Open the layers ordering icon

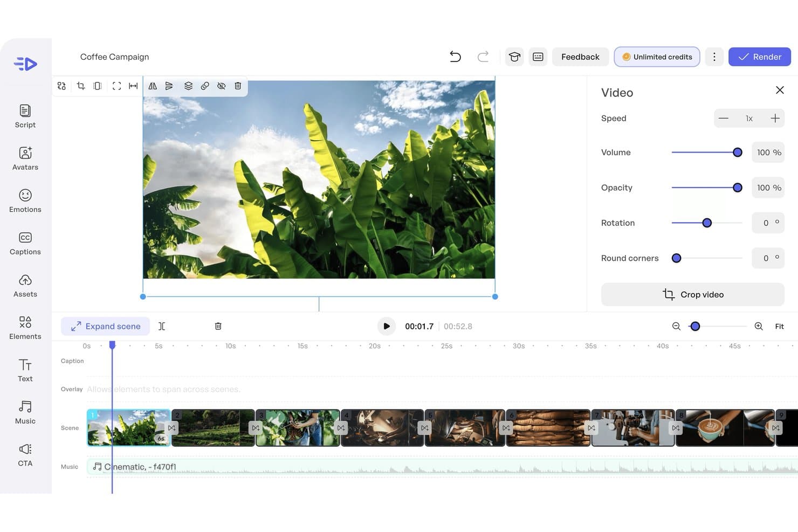(188, 86)
